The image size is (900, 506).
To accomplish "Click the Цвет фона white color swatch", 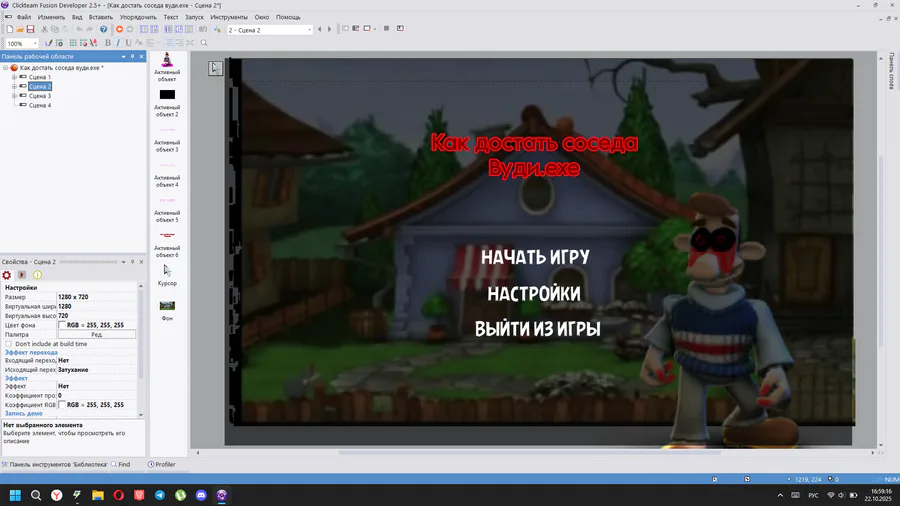I will click(x=61, y=325).
